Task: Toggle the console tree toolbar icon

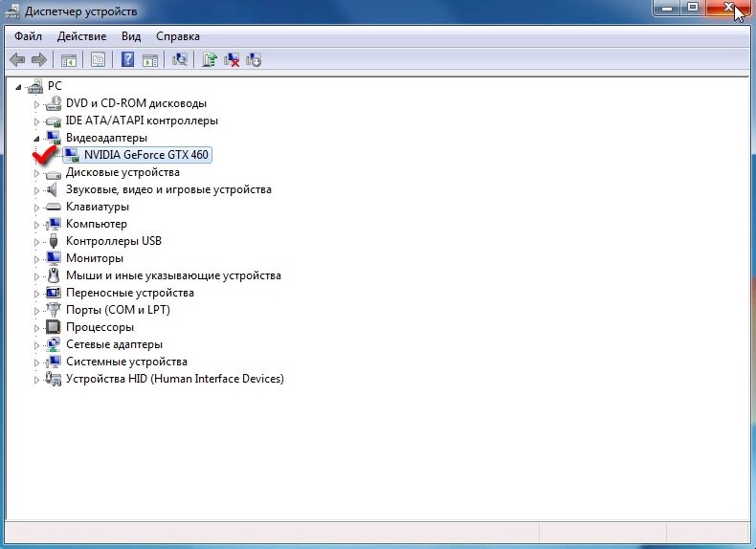Action: [x=69, y=60]
